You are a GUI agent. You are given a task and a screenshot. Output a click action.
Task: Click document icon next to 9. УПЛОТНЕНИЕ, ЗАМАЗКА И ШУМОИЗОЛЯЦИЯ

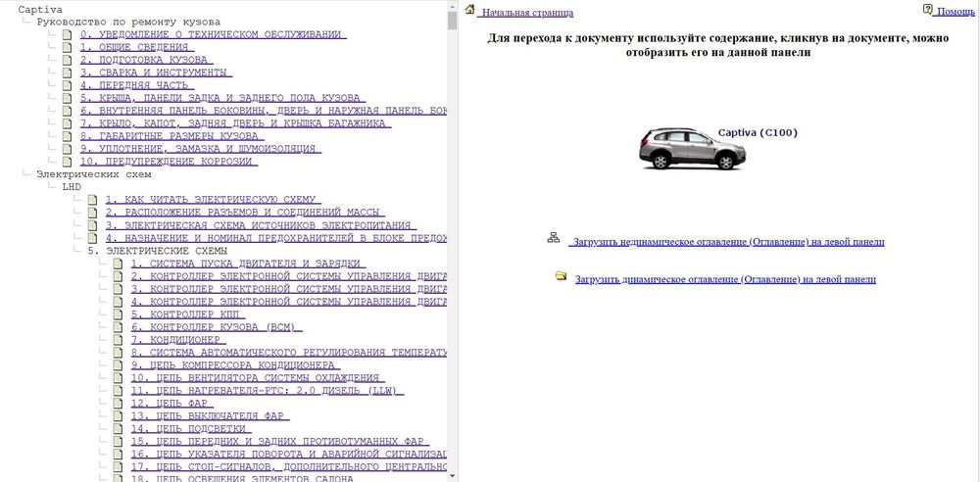pyautogui.click(x=67, y=150)
